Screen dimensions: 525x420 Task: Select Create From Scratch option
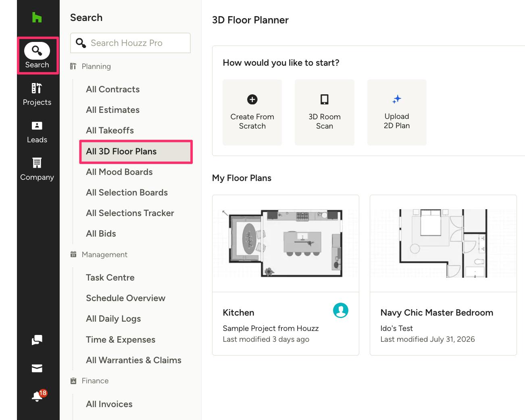tap(252, 112)
